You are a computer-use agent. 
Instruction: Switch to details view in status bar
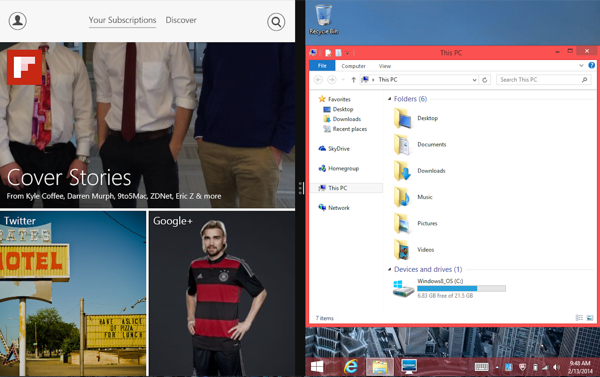point(579,318)
